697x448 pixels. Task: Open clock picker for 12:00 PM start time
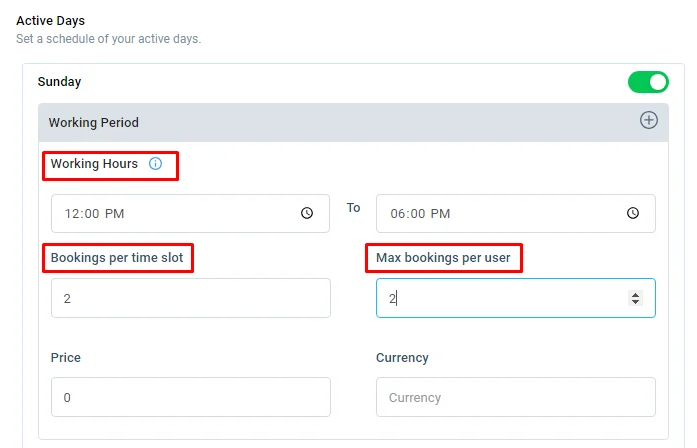point(307,213)
